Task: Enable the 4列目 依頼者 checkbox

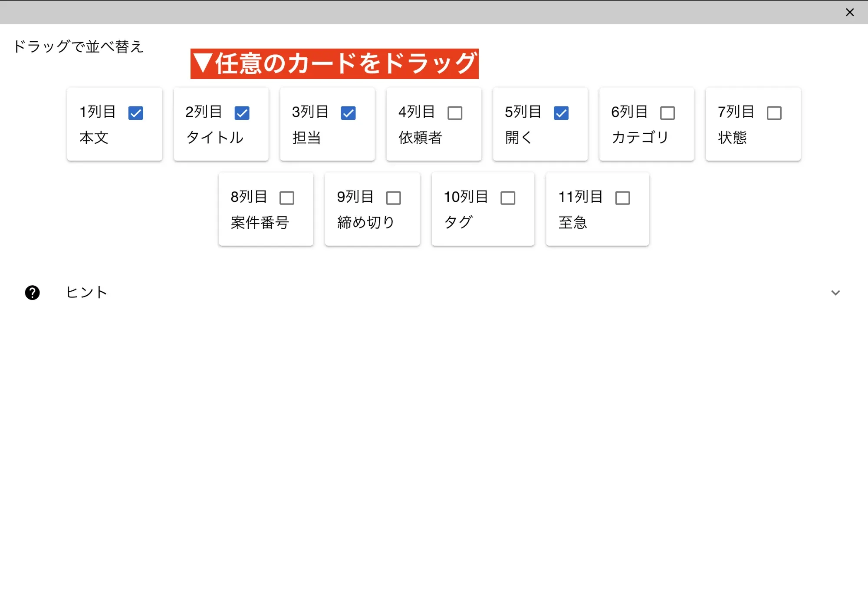Action: click(454, 113)
